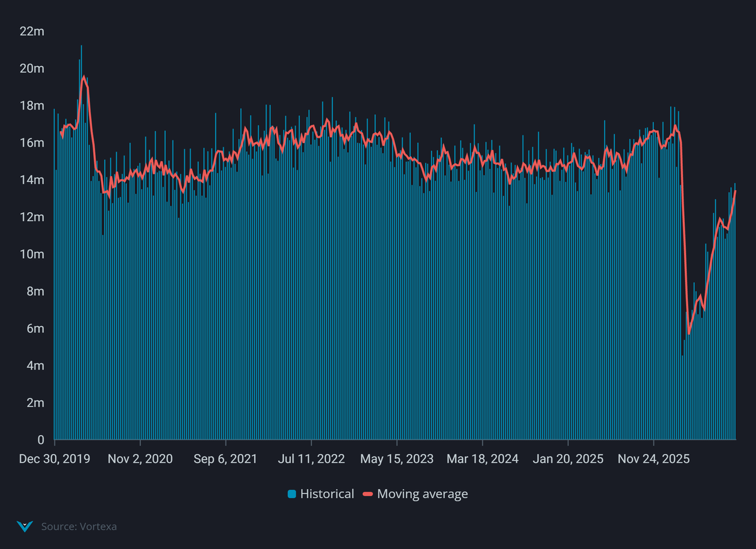Image resolution: width=756 pixels, height=549 pixels.
Task: Click the 'Source: Vortexa' text
Action: [79, 526]
